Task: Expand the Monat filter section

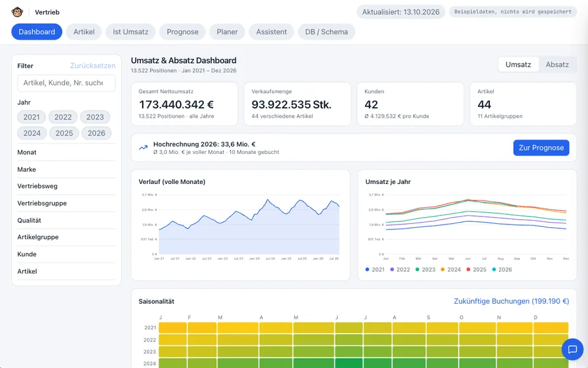Action: click(66, 153)
